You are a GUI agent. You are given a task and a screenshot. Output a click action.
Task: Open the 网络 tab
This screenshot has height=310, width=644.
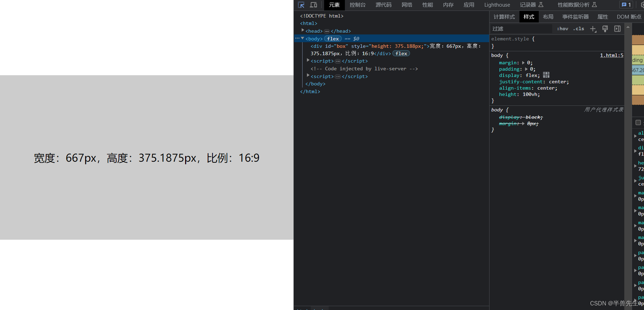pyautogui.click(x=407, y=5)
